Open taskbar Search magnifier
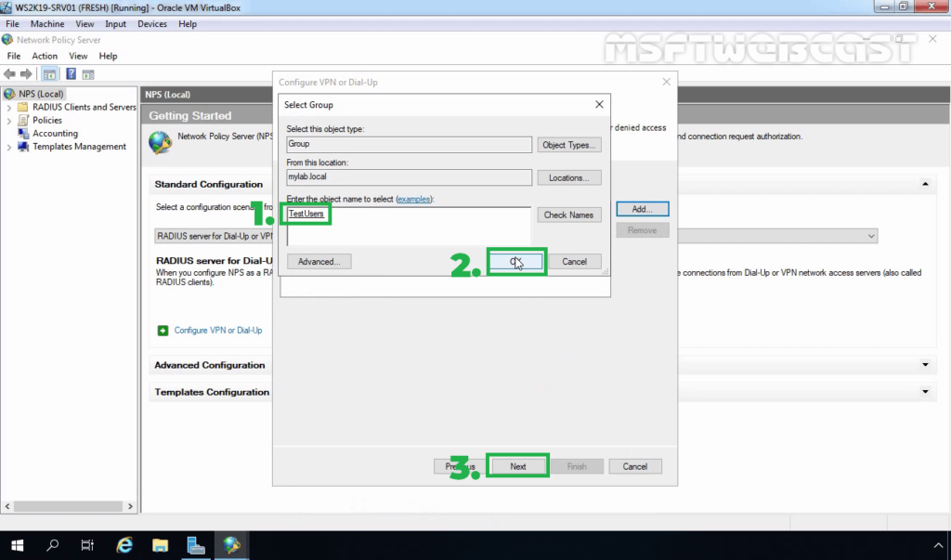 coord(53,545)
